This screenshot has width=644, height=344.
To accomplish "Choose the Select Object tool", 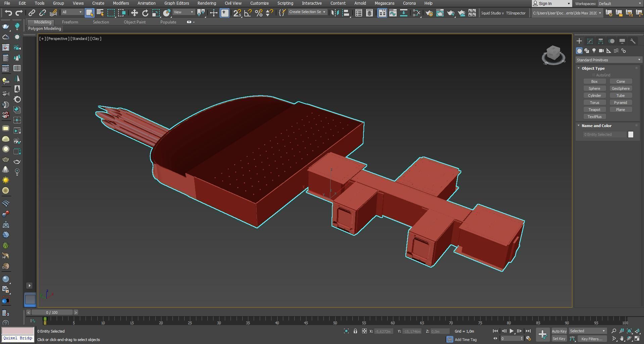I will click(x=89, y=13).
